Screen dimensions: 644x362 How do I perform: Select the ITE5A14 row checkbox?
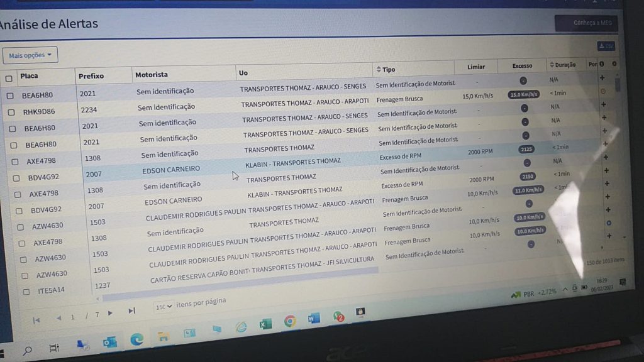(x=26, y=292)
